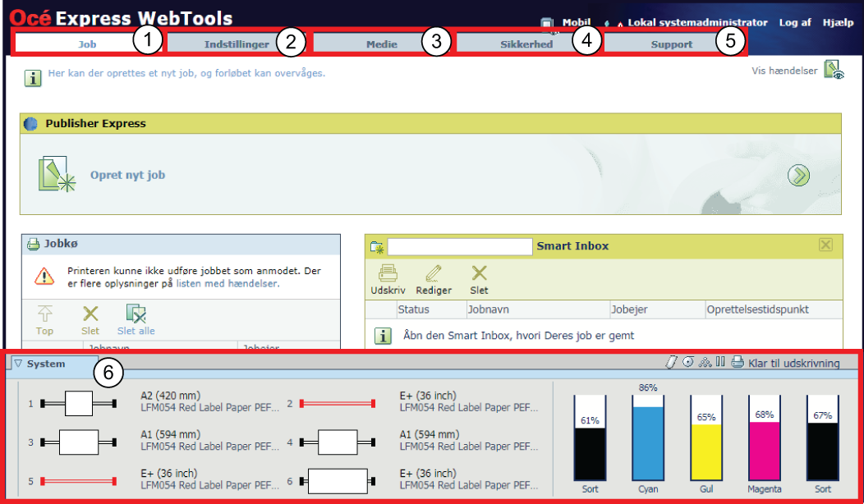The height and width of the screenshot is (504, 864).
Task: Open the Job tab
Action: (x=87, y=44)
